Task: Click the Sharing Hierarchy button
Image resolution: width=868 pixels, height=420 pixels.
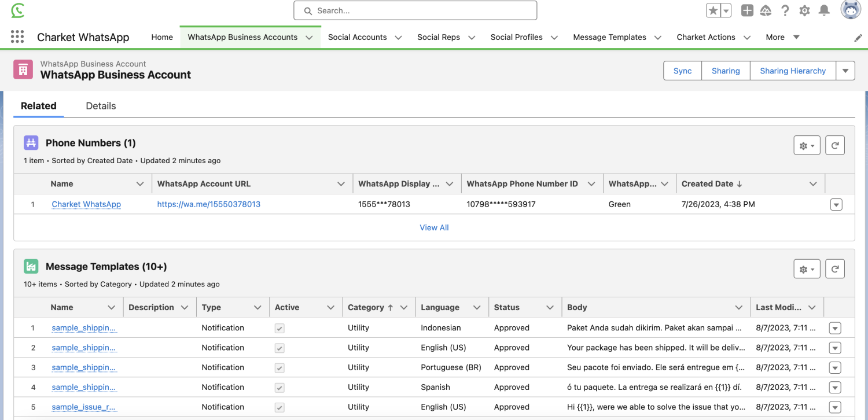Action: [793, 71]
